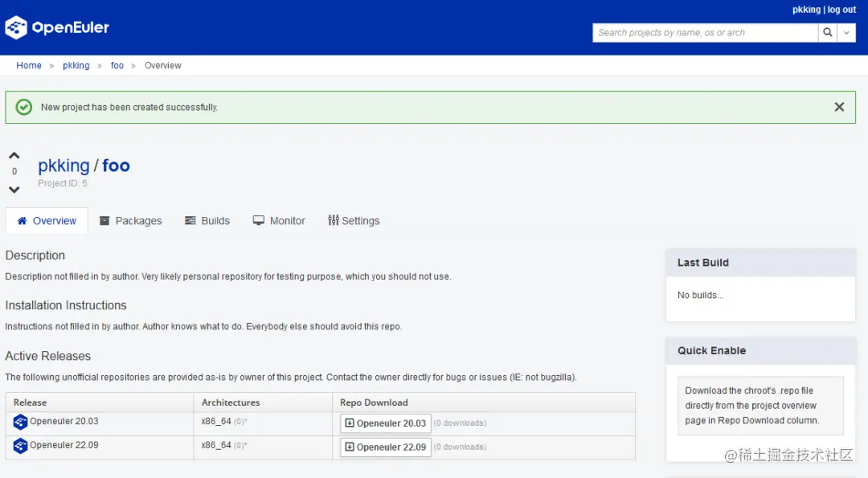Image resolution: width=868 pixels, height=478 pixels.
Task: Click the Active Releases heading
Action: point(47,356)
